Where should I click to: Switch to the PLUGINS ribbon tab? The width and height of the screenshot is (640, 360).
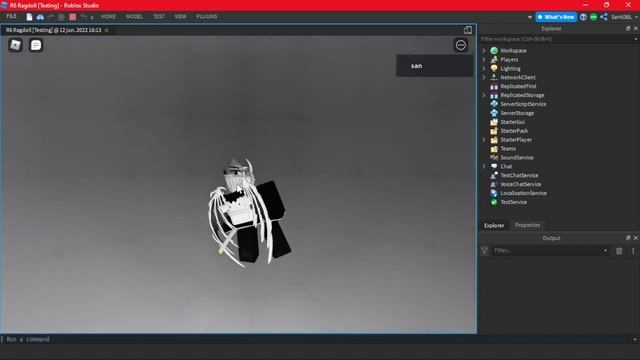pos(207,17)
